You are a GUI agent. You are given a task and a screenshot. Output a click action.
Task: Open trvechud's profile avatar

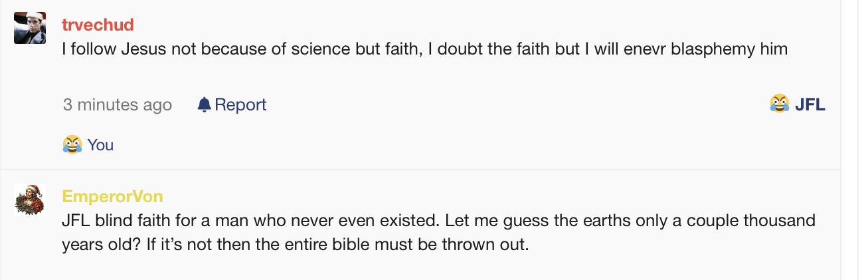click(x=30, y=28)
